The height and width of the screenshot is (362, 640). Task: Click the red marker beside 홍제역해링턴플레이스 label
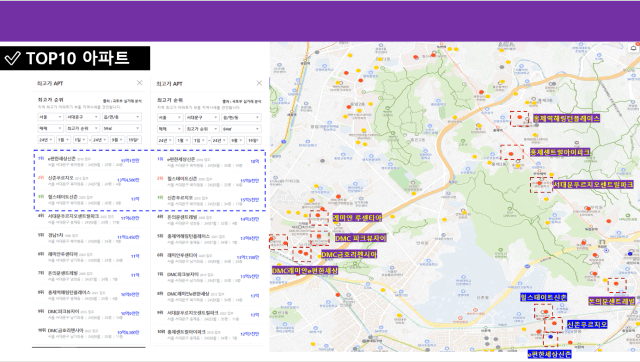pyautogui.click(x=520, y=118)
